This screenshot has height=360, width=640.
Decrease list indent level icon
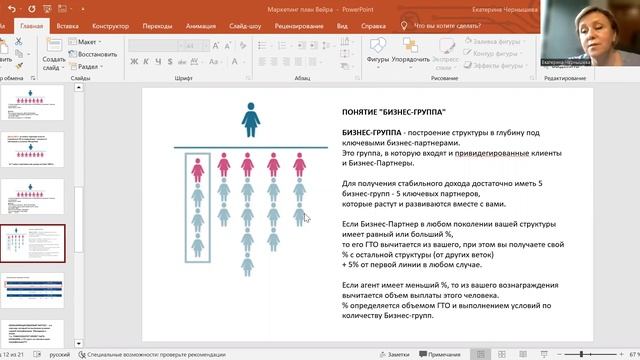[x=301, y=46]
